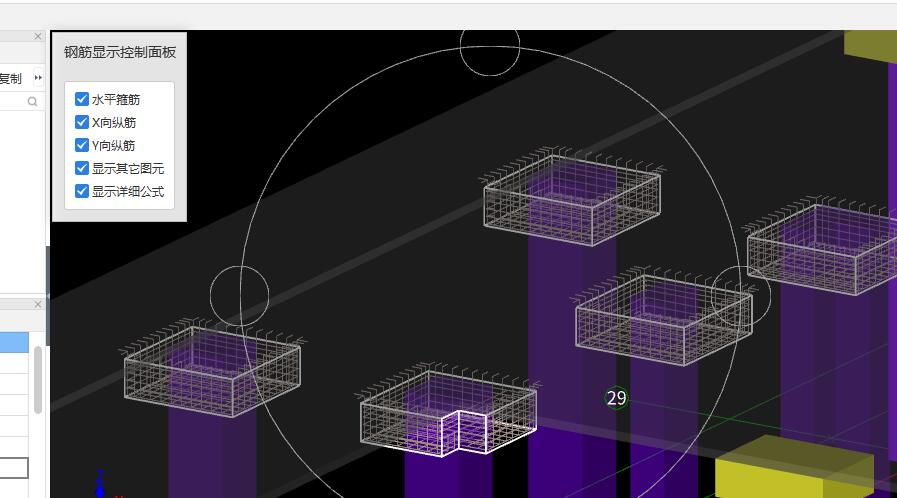
Task: Click the empty input box at bottom left
Action: coord(14,468)
